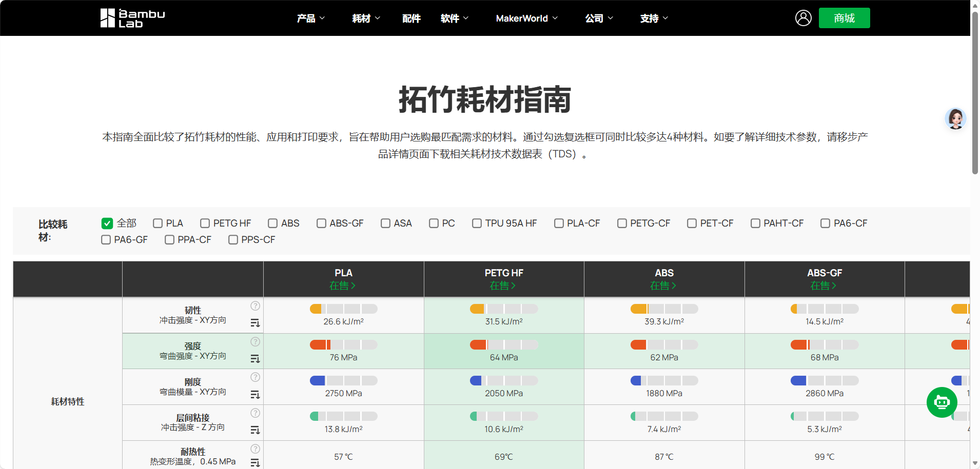Click sort icon in 刚度 row
This screenshot has width=980, height=469.
coord(255,395)
